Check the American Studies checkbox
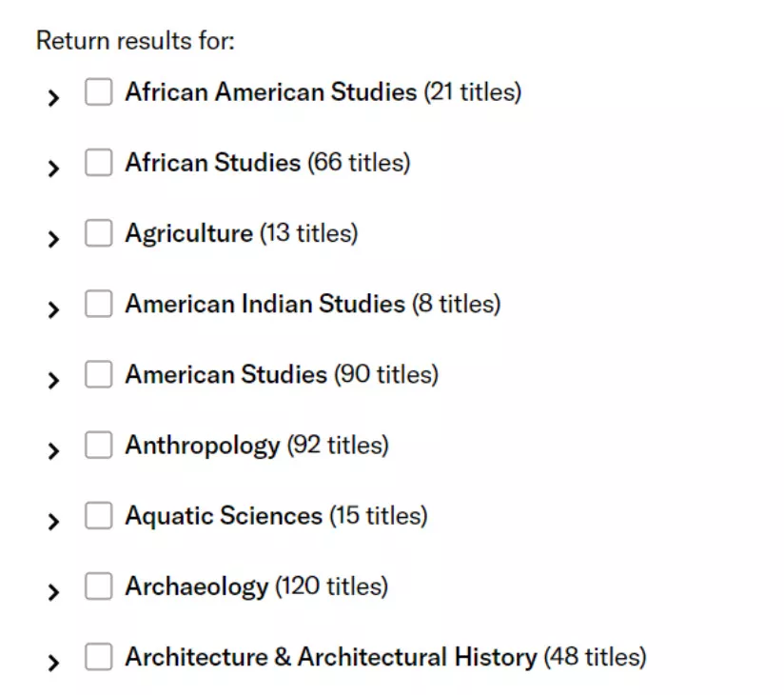The image size is (784, 695). [99, 375]
